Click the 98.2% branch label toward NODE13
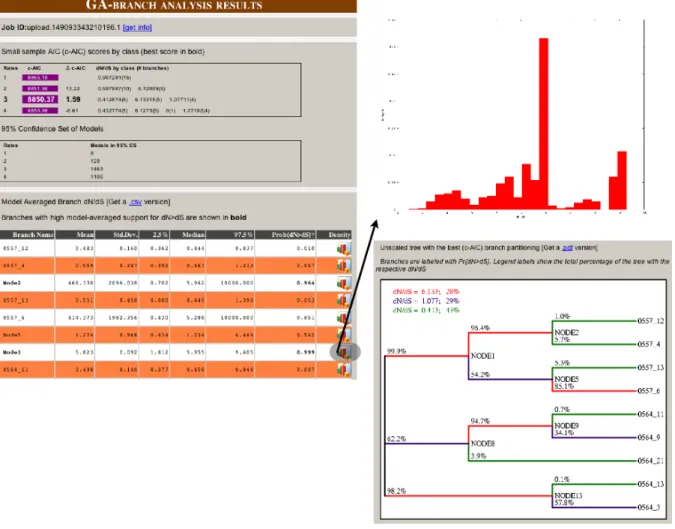Screen dimensions: 675x529 pyautogui.click(x=396, y=491)
